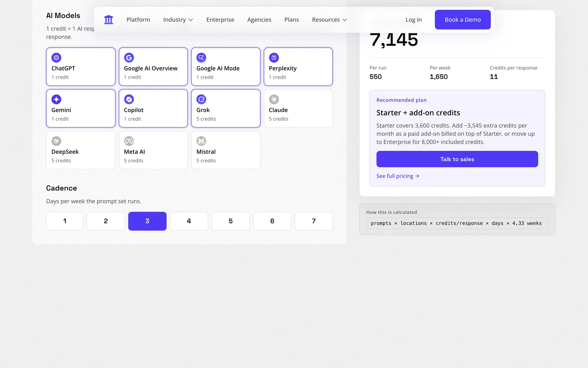
Task: Click the DeepSeek whale icon
Action: click(x=56, y=141)
